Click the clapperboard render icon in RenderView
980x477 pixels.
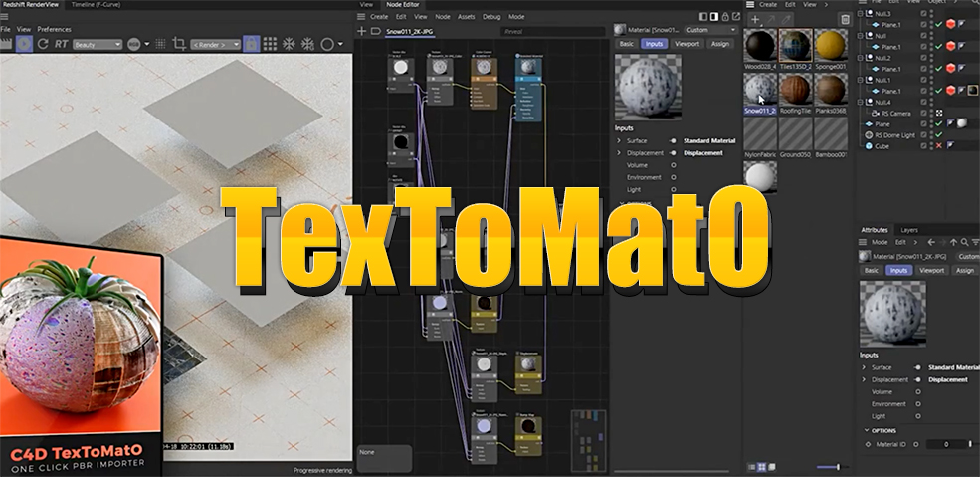click(x=6, y=44)
